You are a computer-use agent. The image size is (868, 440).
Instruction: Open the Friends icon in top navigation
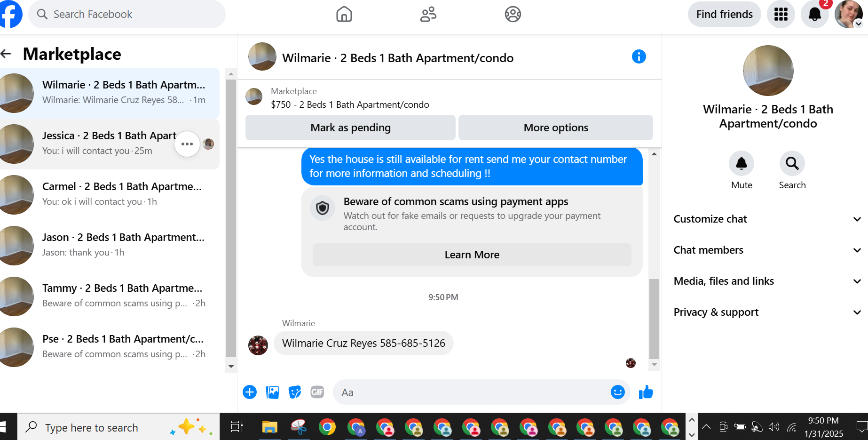(x=428, y=14)
